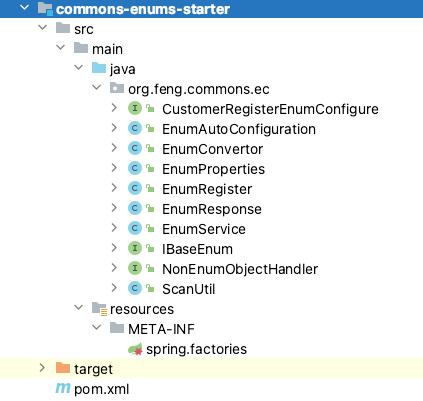423x401 pixels.
Task: Expand the target folder
Action: (x=42, y=368)
